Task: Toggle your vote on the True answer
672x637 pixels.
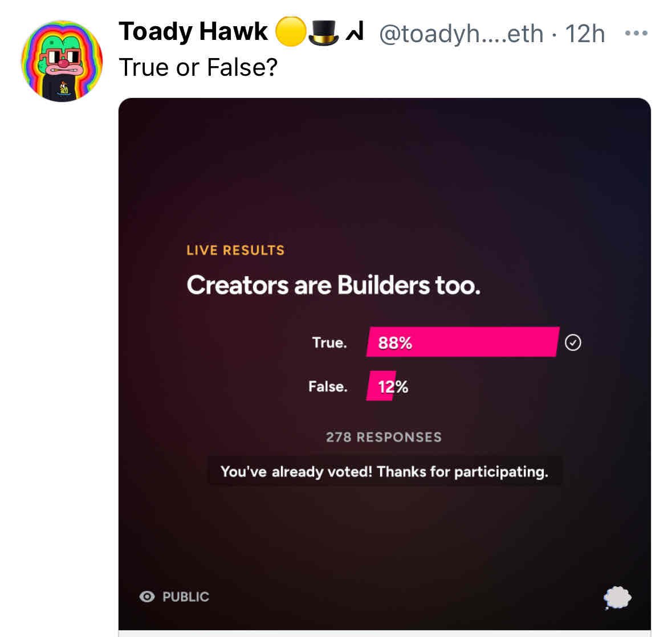Action: click(462, 342)
